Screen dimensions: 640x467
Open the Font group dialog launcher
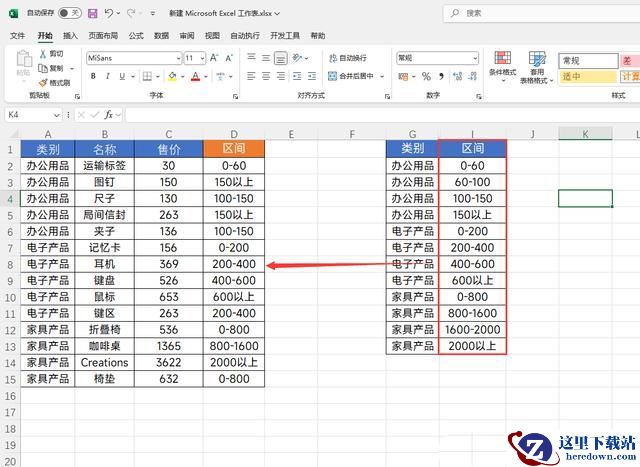(236, 97)
